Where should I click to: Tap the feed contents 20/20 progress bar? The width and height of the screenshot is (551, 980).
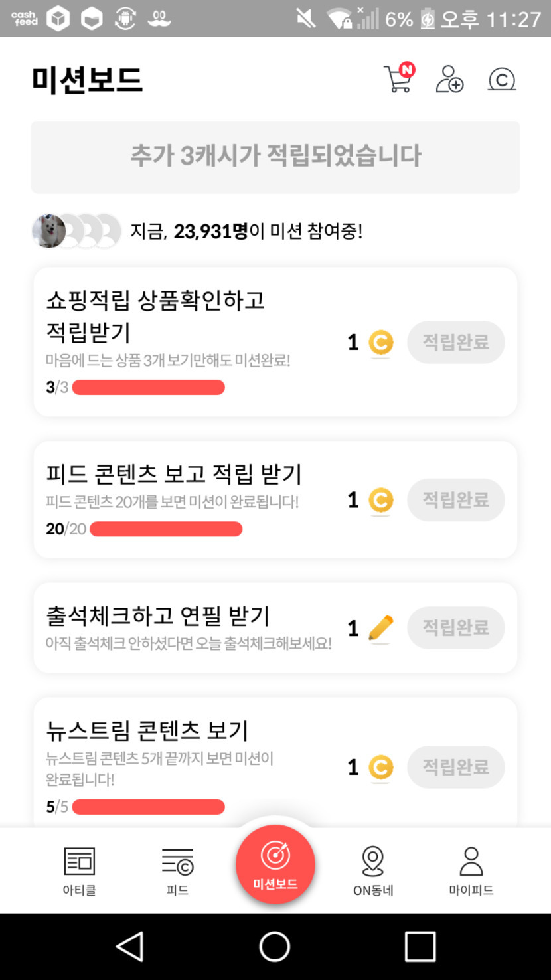pos(166,529)
